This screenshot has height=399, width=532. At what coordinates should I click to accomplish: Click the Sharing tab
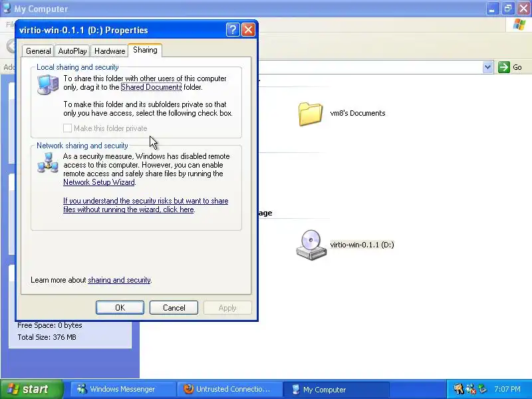[x=145, y=51]
